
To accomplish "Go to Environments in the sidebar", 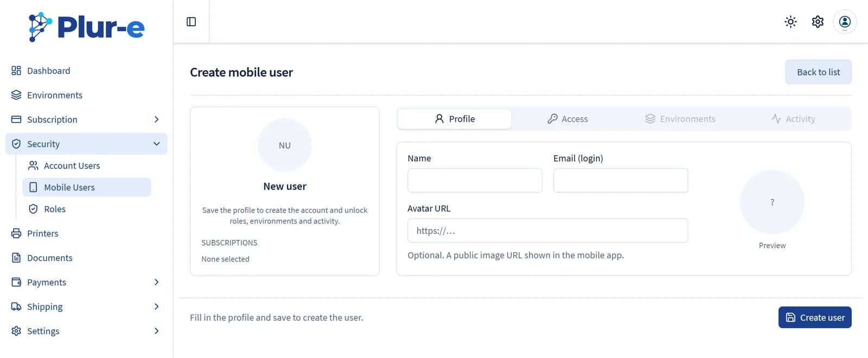I will click(86, 95).
